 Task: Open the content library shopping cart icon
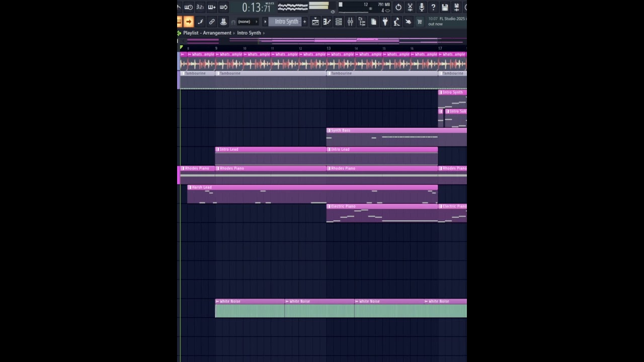click(420, 22)
